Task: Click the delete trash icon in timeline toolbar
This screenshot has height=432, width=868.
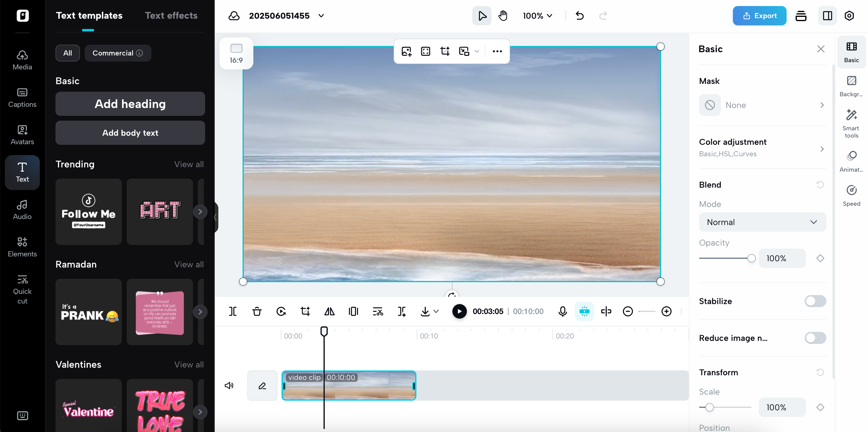Action: pyautogui.click(x=257, y=311)
